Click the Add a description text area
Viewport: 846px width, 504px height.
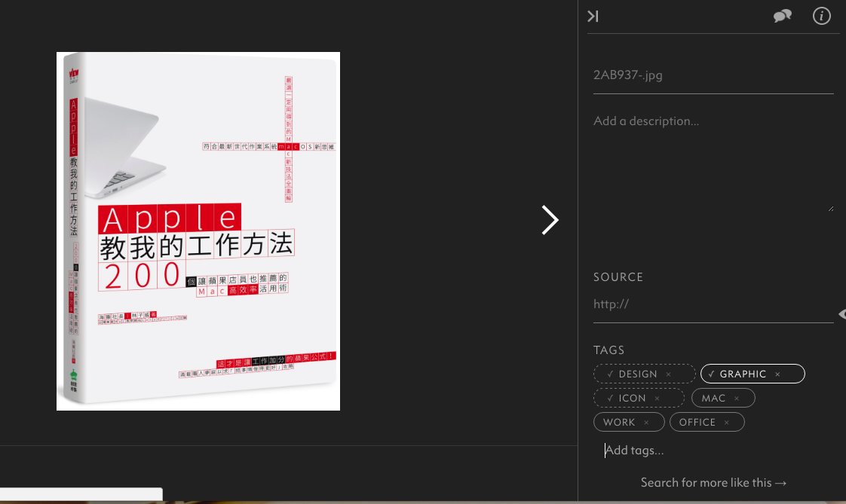(713, 162)
